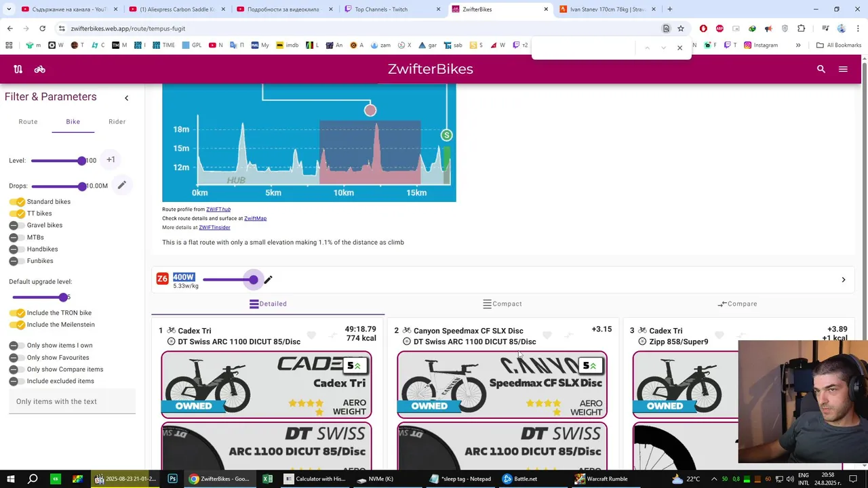Focus the Only items with the text field

click(x=73, y=402)
